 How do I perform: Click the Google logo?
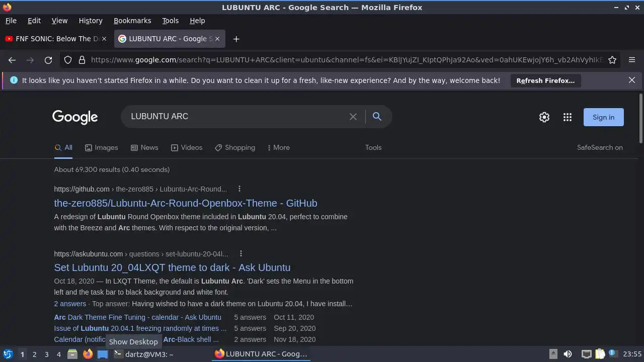[75, 117]
